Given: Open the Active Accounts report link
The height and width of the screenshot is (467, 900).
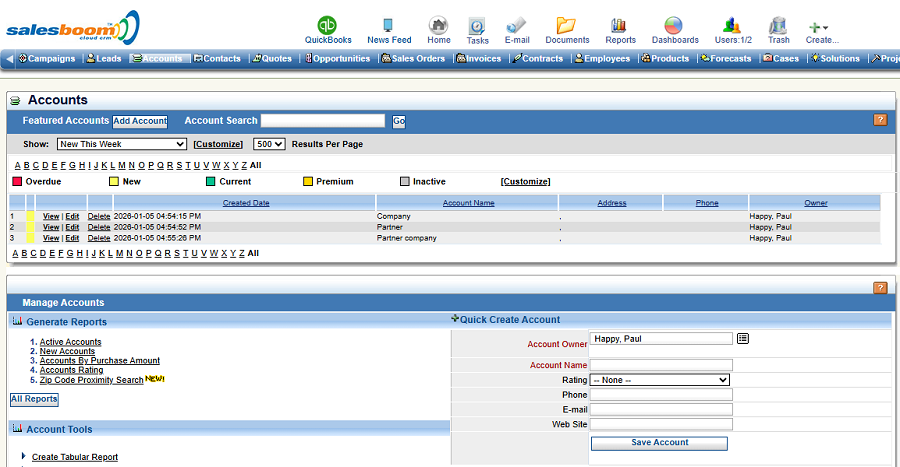Looking at the screenshot, I should click(70, 342).
